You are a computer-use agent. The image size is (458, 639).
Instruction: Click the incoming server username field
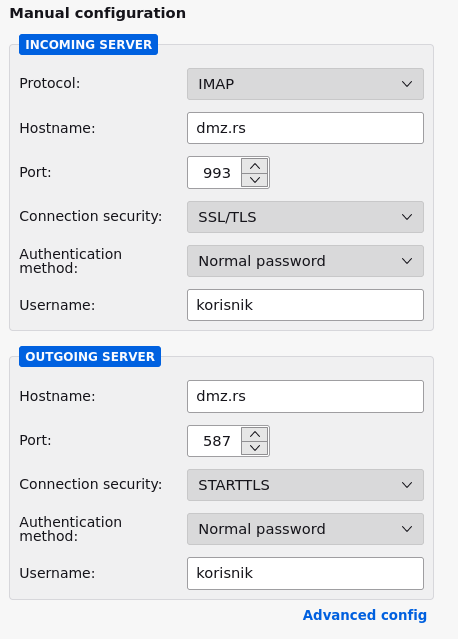coord(305,305)
